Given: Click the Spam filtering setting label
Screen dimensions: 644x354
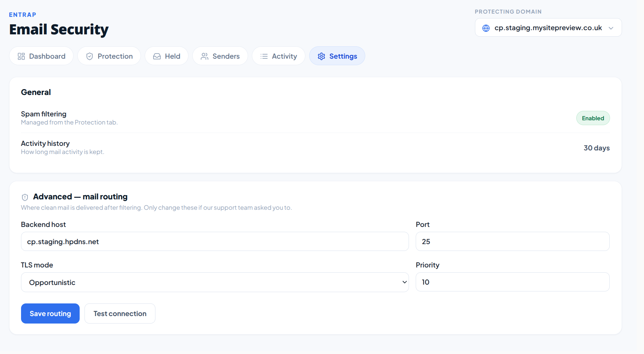Looking at the screenshot, I should click(x=44, y=114).
